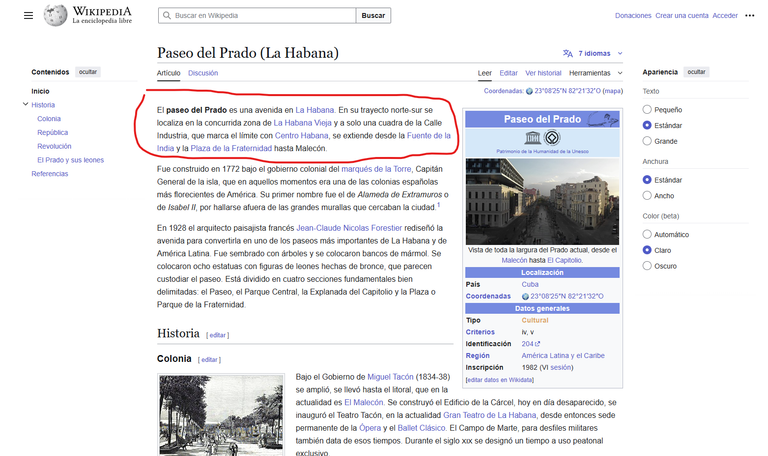768x456 pixels.
Task: Open the La Habana Vieja link
Action: [x=302, y=123]
